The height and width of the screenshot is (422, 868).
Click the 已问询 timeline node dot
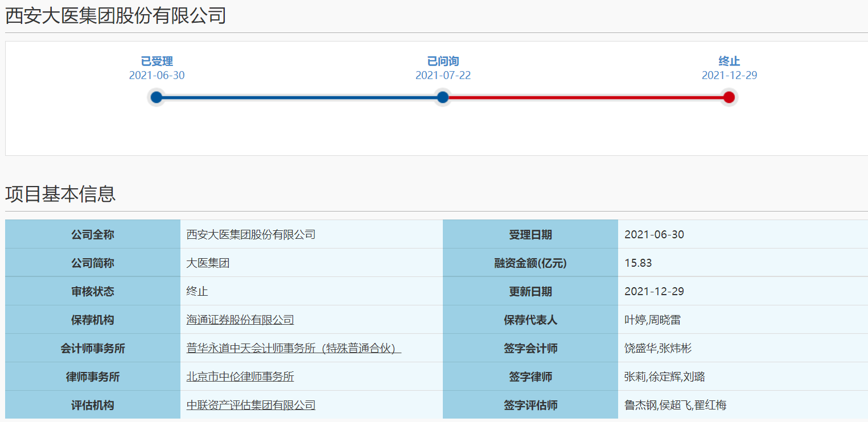443,97
